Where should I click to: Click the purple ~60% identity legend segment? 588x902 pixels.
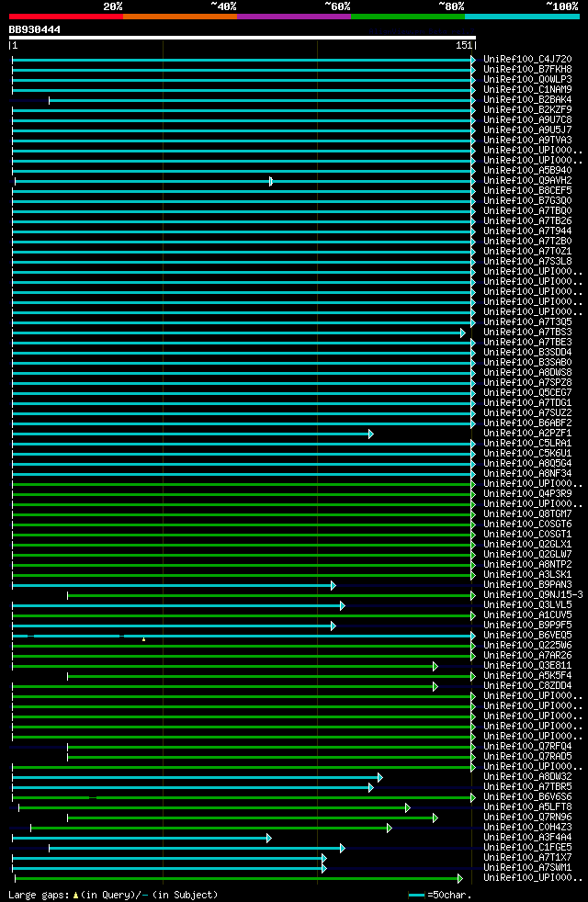click(x=294, y=17)
